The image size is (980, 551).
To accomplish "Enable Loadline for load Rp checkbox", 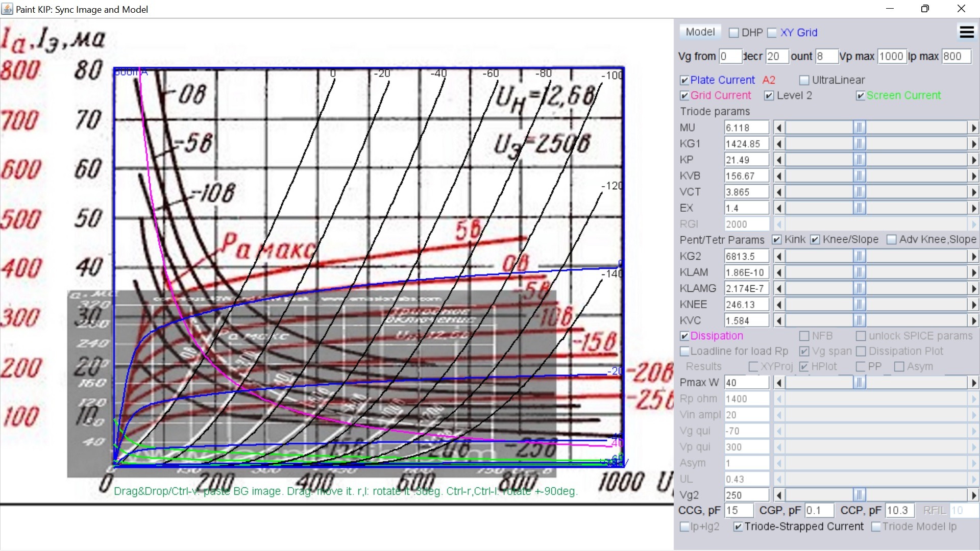I will (x=685, y=352).
